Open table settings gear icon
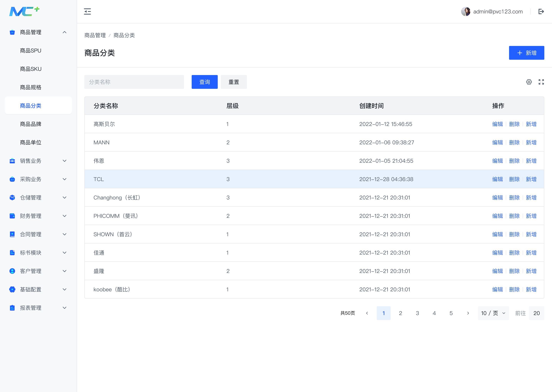Screen dimensions: 552x392 point(529,82)
